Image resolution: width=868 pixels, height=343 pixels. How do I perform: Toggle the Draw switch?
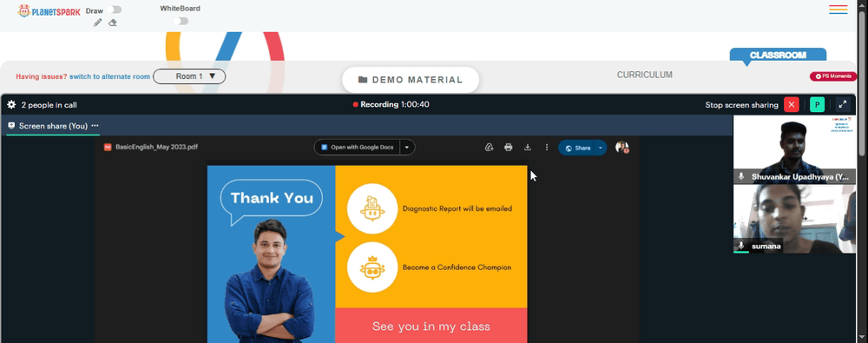(x=115, y=10)
